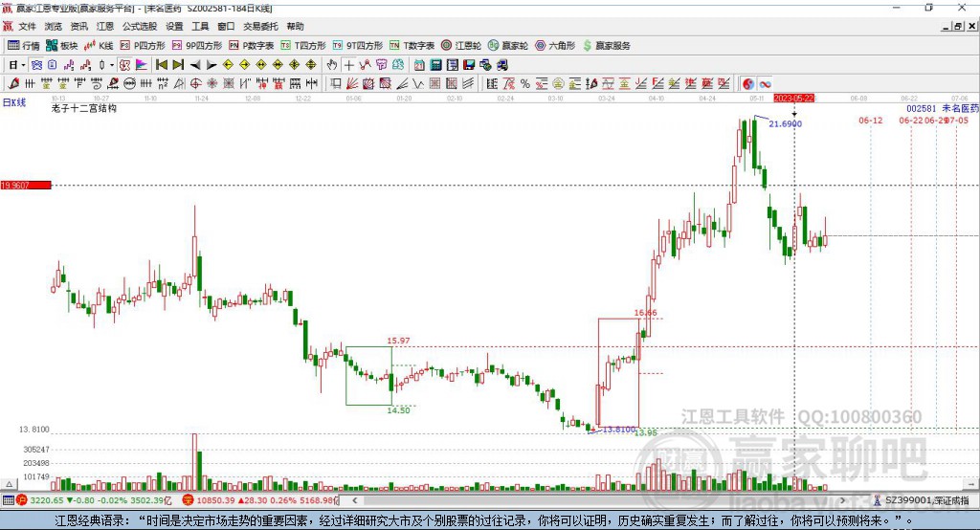The height and width of the screenshot is (530, 980).
Task: Click the red 沪 Shanghai index badge
Action: (22, 500)
